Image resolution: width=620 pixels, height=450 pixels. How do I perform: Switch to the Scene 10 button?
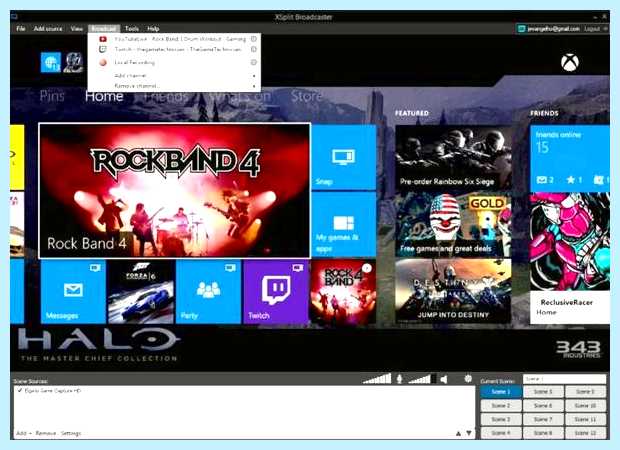pos(585,406)
